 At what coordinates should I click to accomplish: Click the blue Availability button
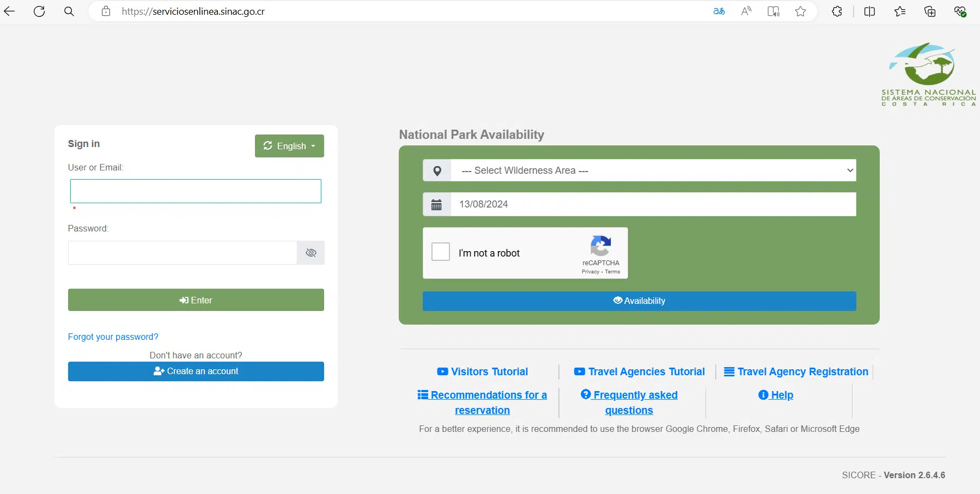[639, 301]
